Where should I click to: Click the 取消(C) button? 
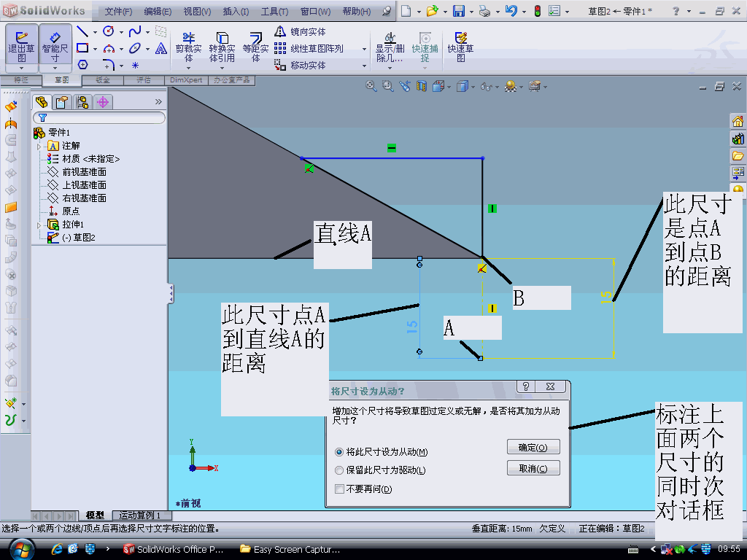(533, 469)
